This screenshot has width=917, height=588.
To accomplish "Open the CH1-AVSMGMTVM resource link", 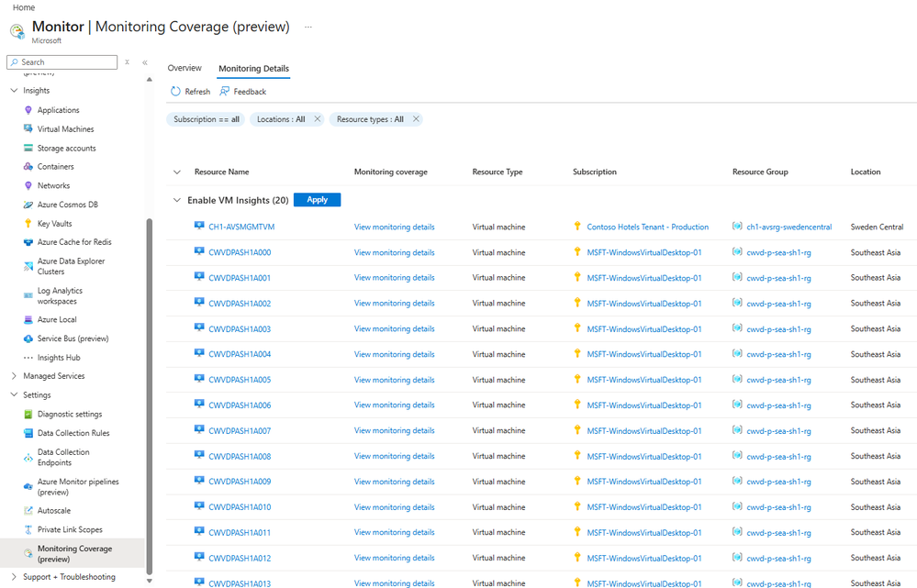I will (x=241, y=227).
